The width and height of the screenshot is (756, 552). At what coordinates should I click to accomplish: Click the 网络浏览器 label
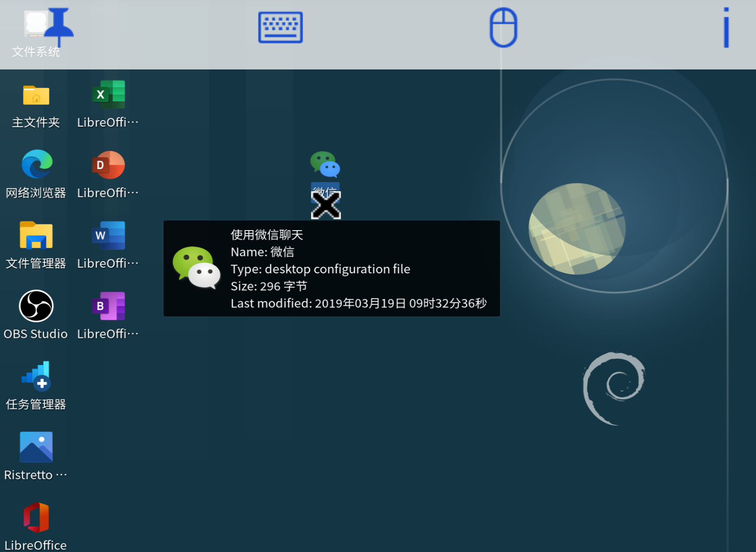[x=36, y=193]
